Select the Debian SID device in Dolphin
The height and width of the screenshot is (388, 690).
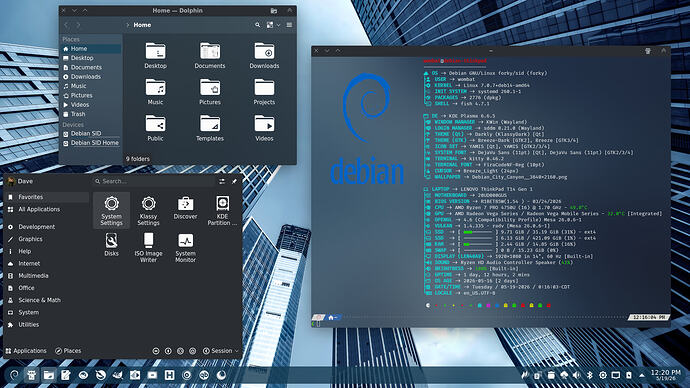coord(91,133)
